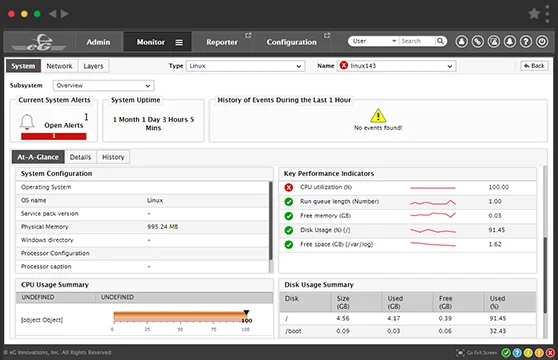
Task: Click red critical status icon in footer
Action: pos(550,353)
